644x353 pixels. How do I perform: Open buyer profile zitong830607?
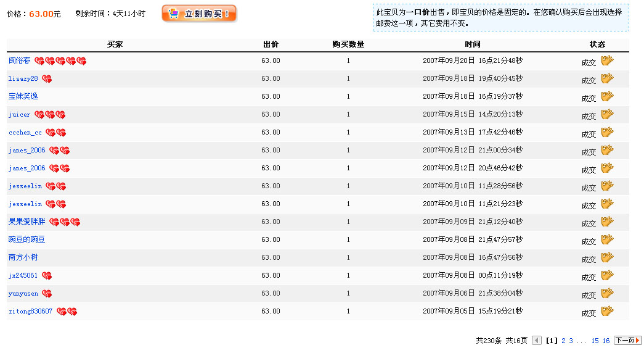[30, 312]
